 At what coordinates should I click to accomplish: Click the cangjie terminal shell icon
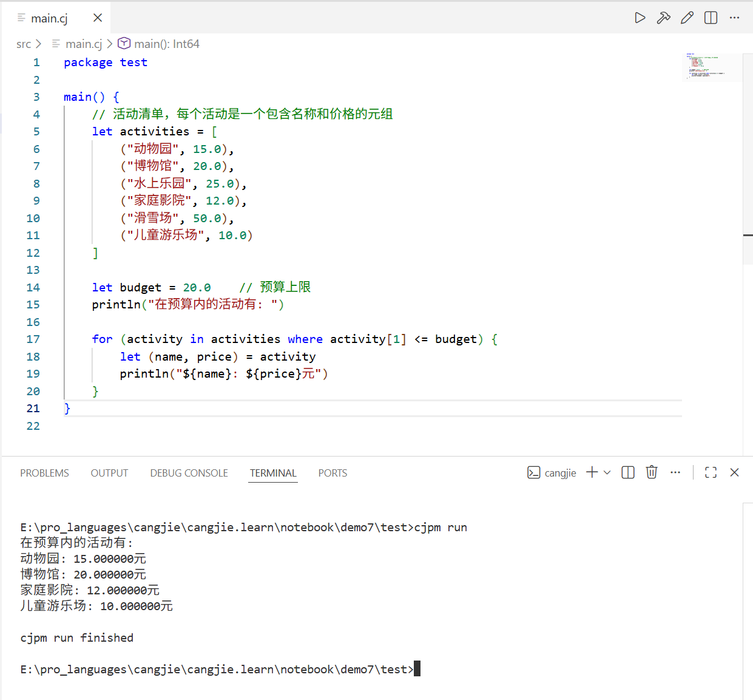pyautogui.click(x=533, y=472)
